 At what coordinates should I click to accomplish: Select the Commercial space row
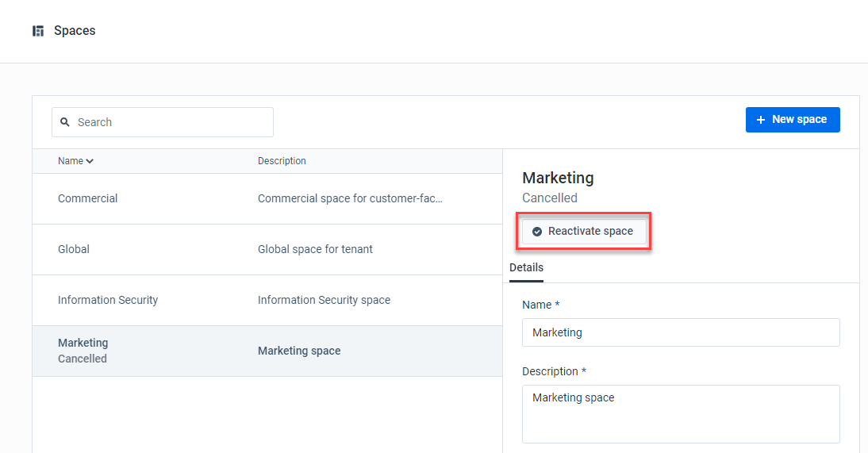(x=267, y=199)
